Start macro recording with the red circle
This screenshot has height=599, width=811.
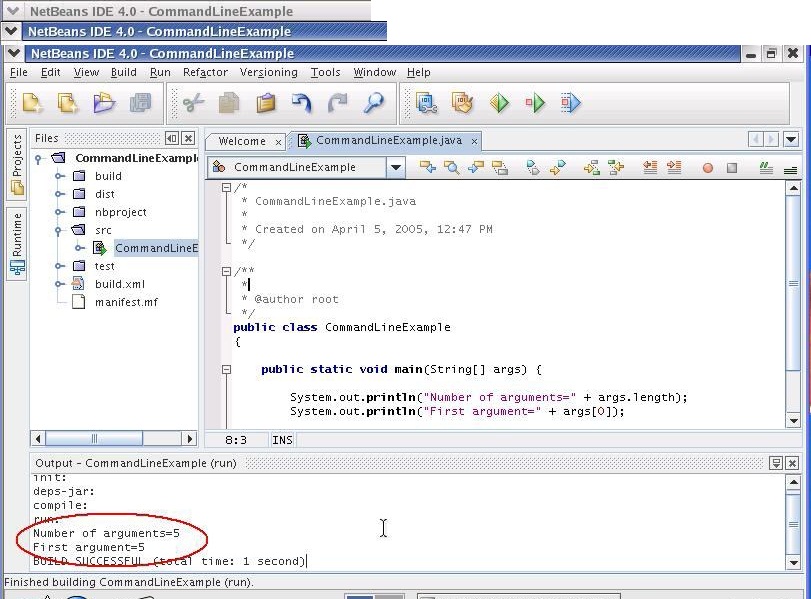[708, 168]
